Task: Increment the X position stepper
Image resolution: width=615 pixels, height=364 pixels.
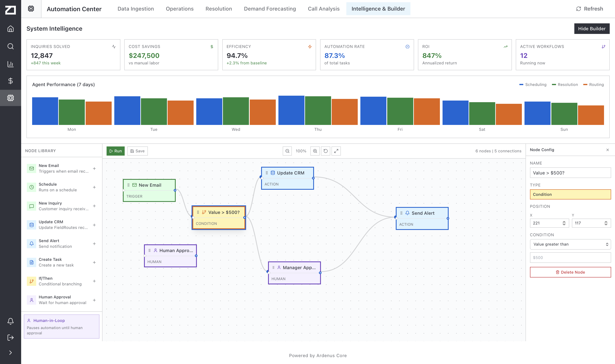Action: pos(564,222)
